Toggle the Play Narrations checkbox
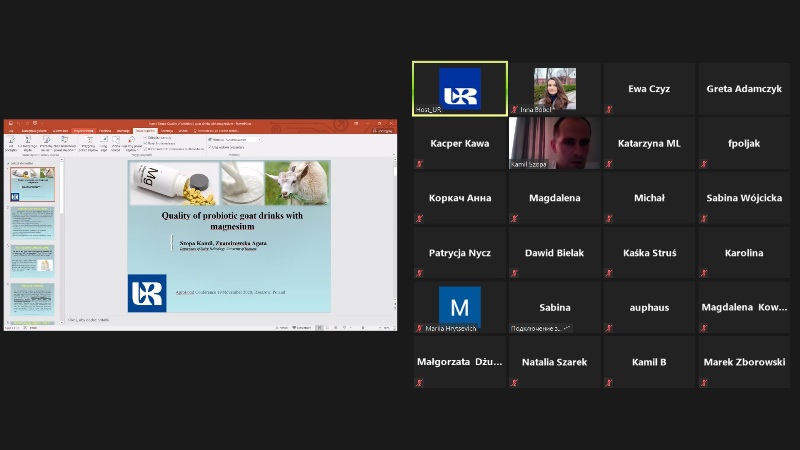This screenshot has width=800, height=450. (145, 138)
